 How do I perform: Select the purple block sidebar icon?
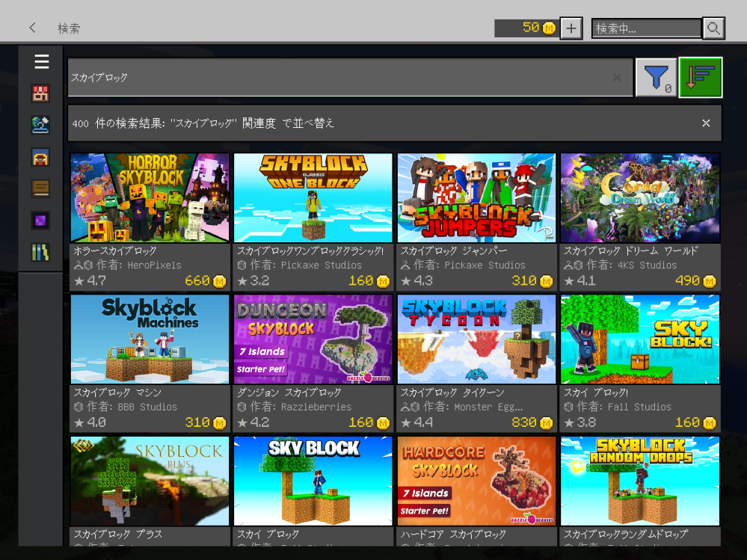40,221
